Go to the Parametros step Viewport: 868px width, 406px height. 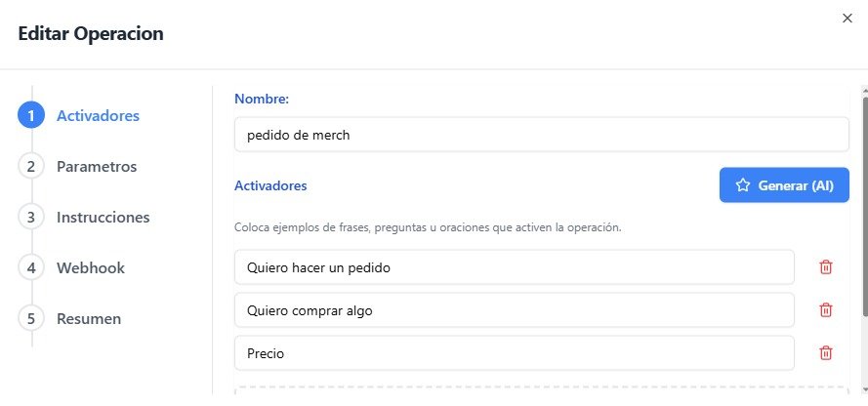(x=97, y=167)
